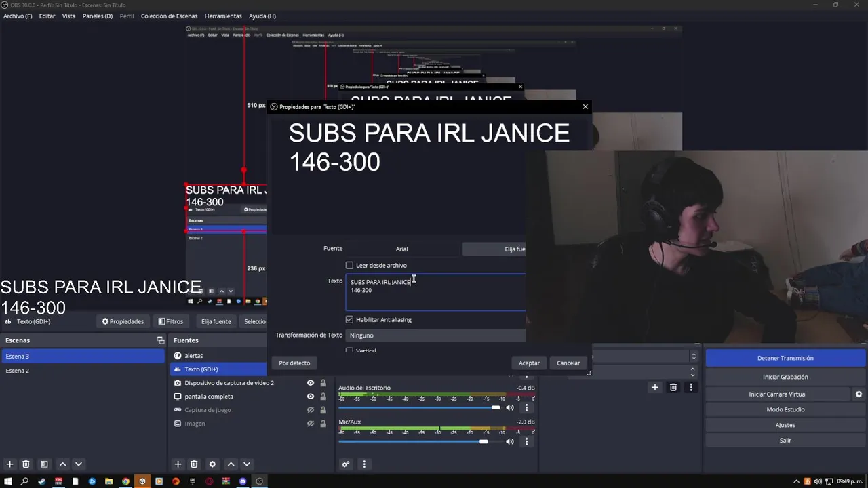The height and width of the screenshot is (488, 868).
Task: Open Ayuda (H) menu
Action: tap(262, 16)
